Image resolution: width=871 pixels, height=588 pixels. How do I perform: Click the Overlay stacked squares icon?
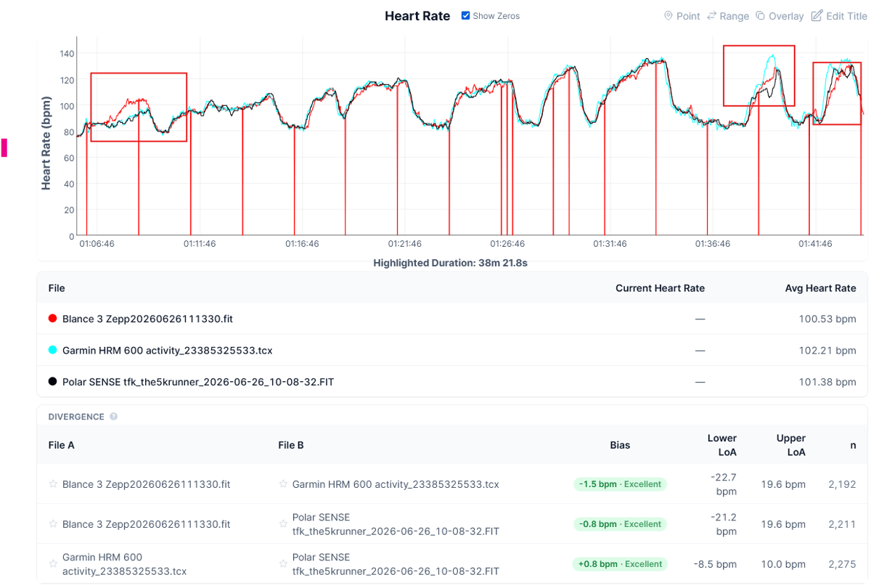[760, 16]
